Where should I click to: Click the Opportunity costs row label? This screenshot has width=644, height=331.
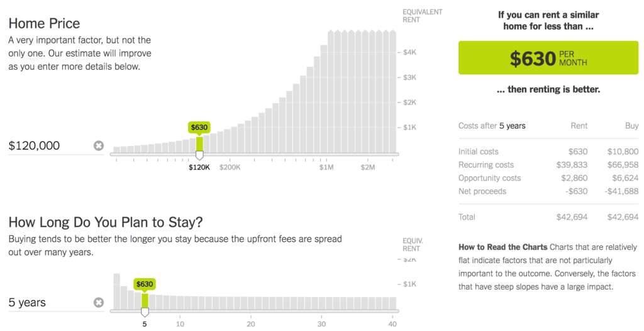490,178
